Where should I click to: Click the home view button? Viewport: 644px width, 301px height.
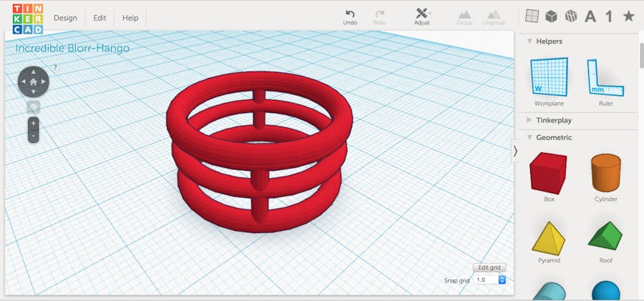point(33,82)
